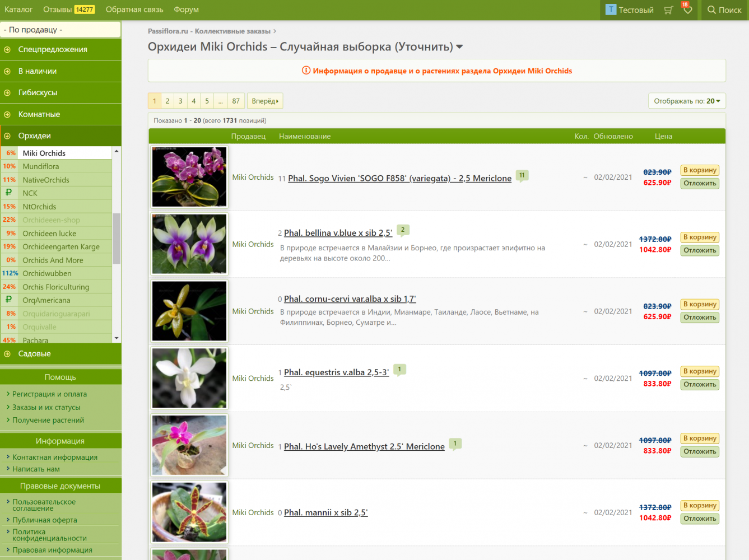Open wishlist heart icon with 18 badge
Viewport: 749px width, 560px height.
tap(687, 10)
